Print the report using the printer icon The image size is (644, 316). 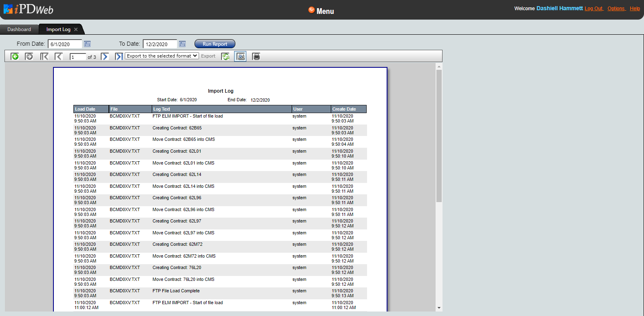pos(256,56)
